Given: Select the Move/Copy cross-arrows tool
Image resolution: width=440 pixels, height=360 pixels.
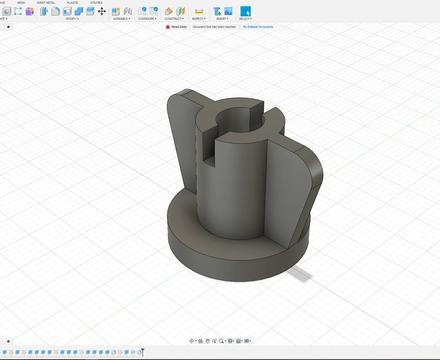Looking at the screenshot, I should 102,11.
